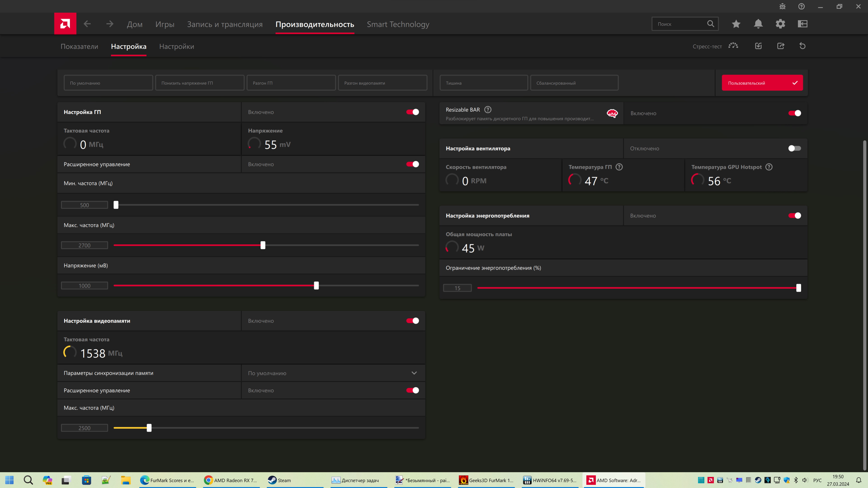
Task: Click the AMD logo home icon
Action: [x=65, y=23]
